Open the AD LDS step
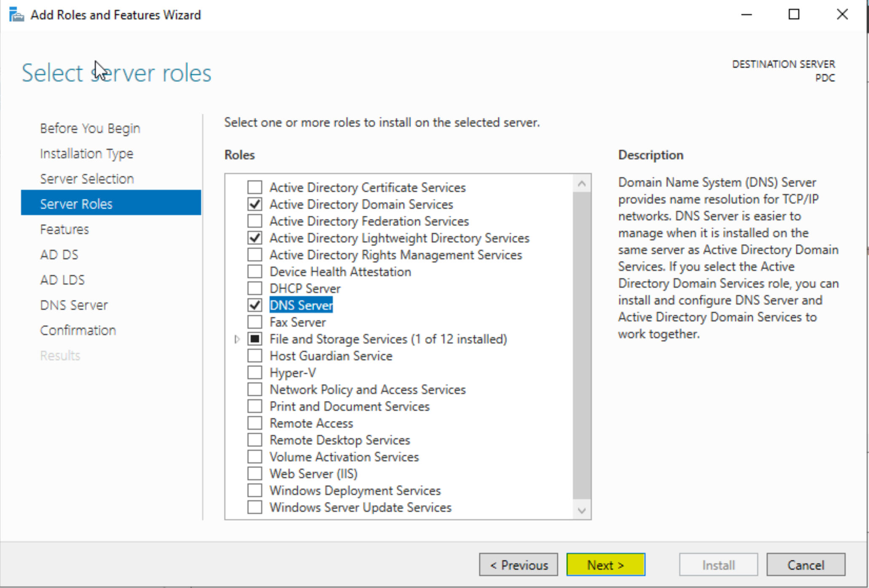Viewport: 869px width, 588px height. pos(62,280)
